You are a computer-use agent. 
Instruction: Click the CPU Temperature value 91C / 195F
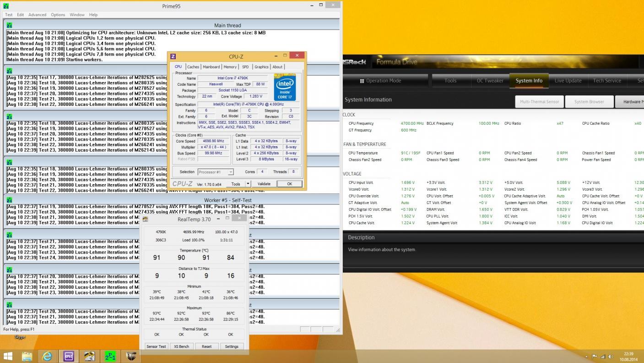tap(410, 153)
